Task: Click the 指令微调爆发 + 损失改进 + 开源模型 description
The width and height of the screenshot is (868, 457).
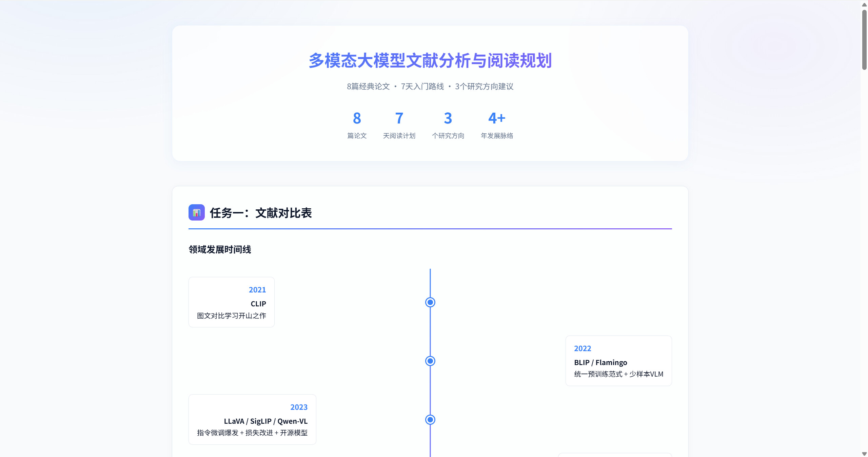Action: click(x=252, y=433)
